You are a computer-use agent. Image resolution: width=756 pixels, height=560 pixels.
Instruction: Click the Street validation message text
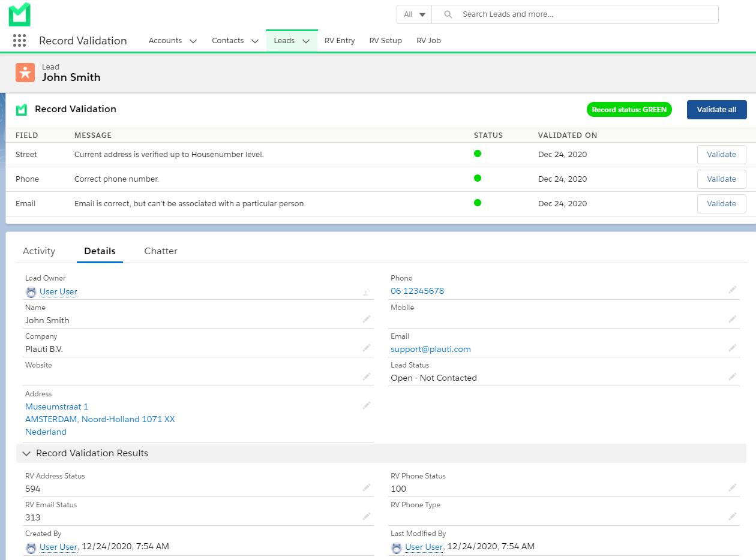[169, 155]
